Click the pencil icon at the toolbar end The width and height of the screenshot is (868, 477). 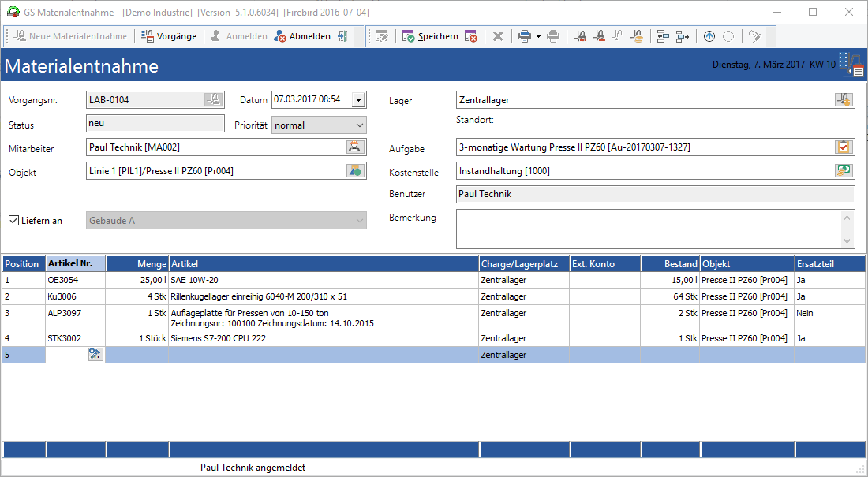coord(755,36)
